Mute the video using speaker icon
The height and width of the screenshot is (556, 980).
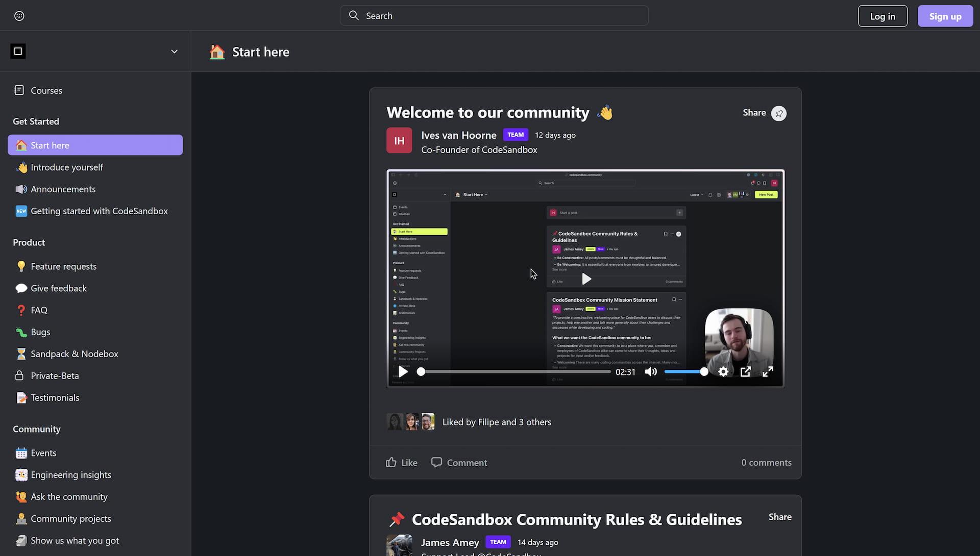(650, 371)
